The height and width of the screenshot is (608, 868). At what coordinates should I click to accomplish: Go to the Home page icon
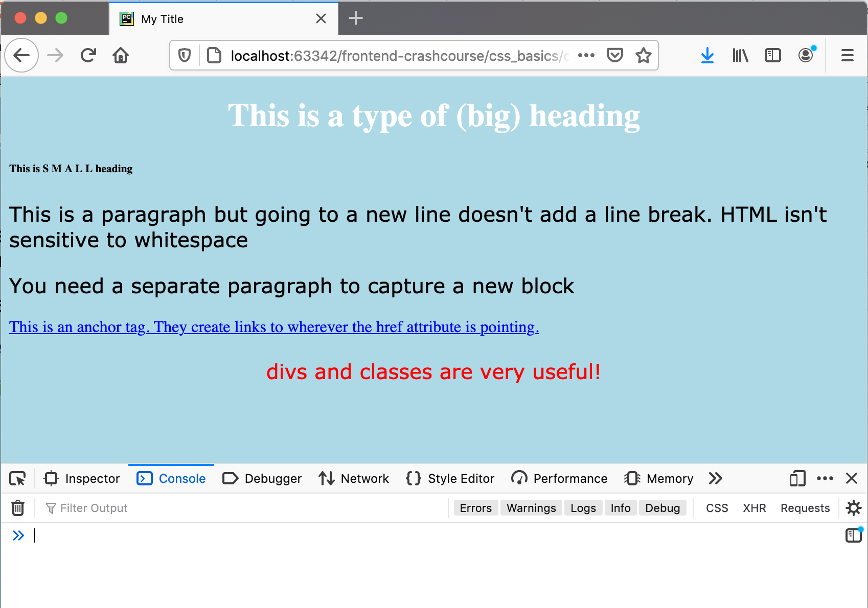click(121, 55)
